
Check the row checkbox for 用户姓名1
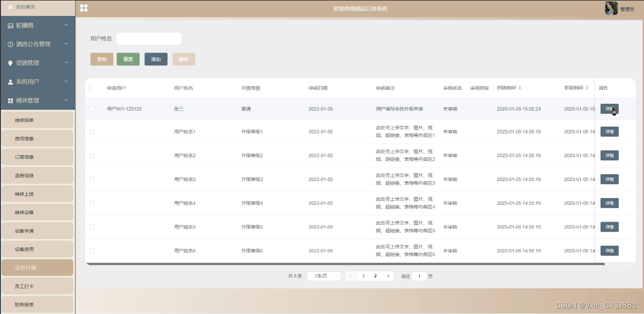click(92, 132)
